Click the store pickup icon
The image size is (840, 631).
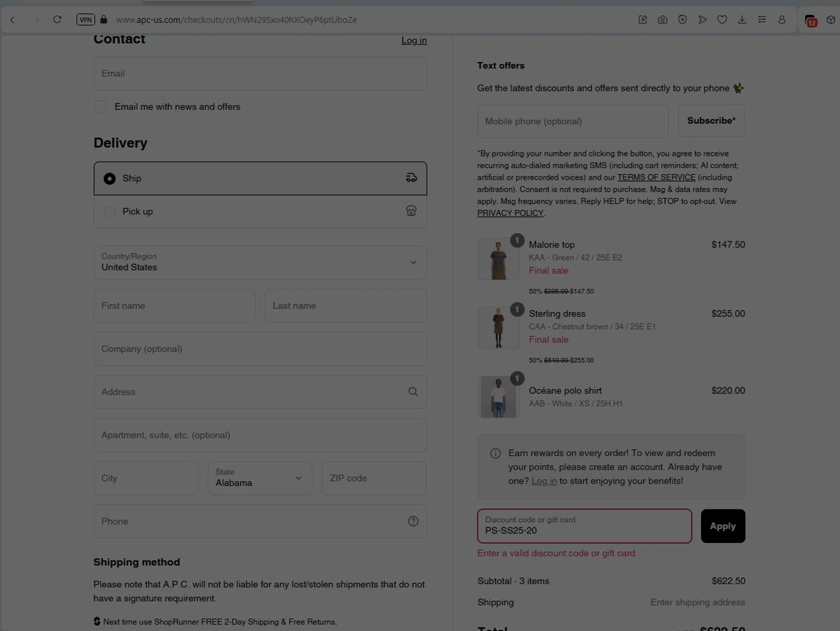(x=411, y=211)
